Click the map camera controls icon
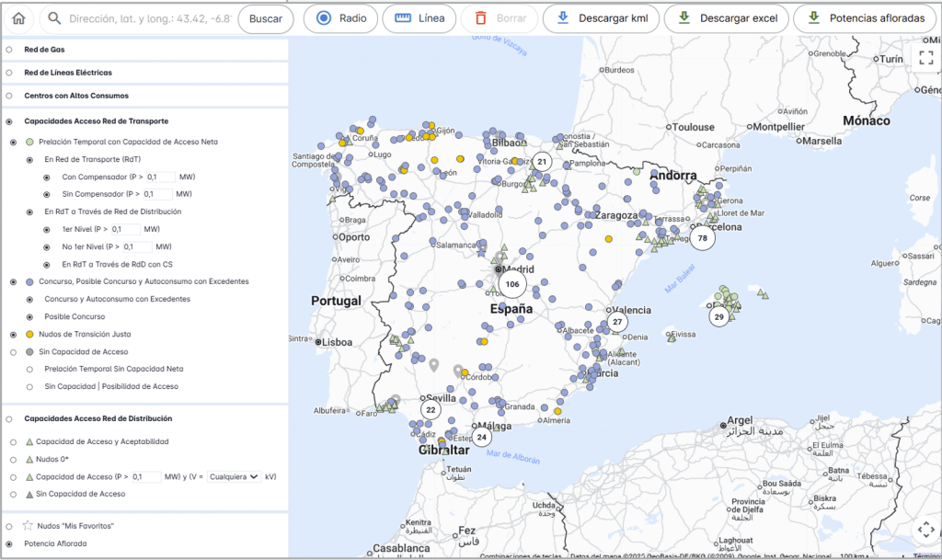 pyautogui.click(x=925, y=531)
